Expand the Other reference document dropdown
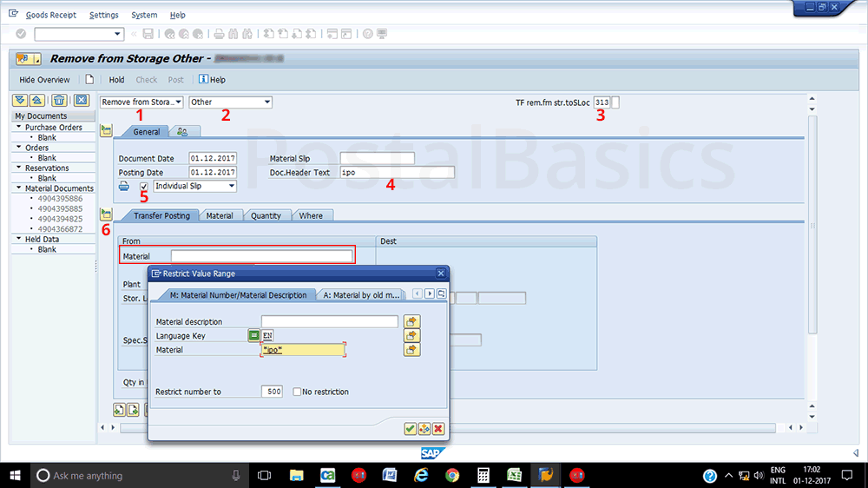 point(267,102)
